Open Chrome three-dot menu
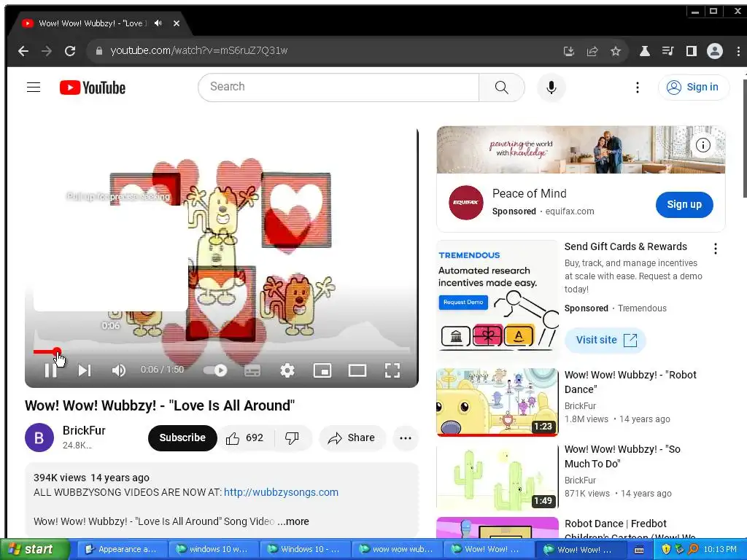The width and height of the screenshot is (747, 560). (738, 51)
